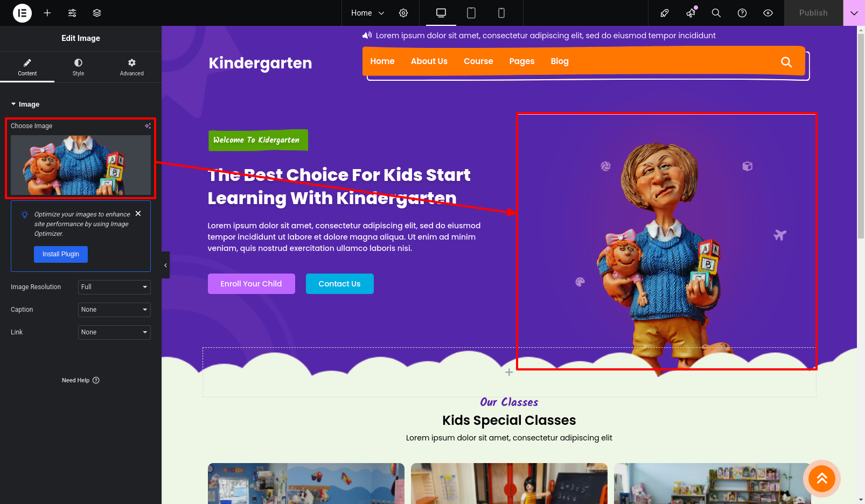The image size is (865, 504).
Task: Collapse the editor panel with arrow handle
Action: pos(165,265)
